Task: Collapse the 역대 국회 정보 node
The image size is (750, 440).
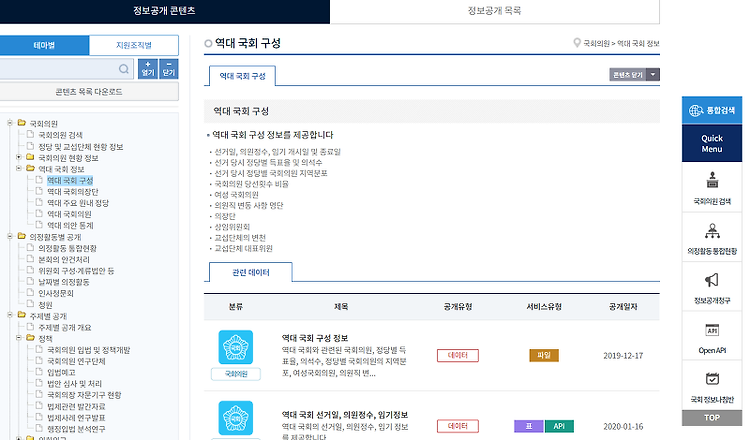Action: (19, 168)
